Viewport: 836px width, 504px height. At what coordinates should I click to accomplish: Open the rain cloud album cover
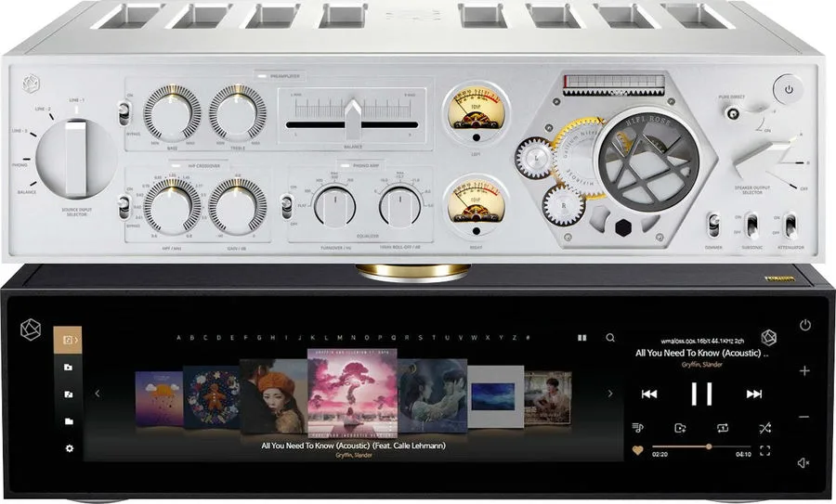[159, 399]
